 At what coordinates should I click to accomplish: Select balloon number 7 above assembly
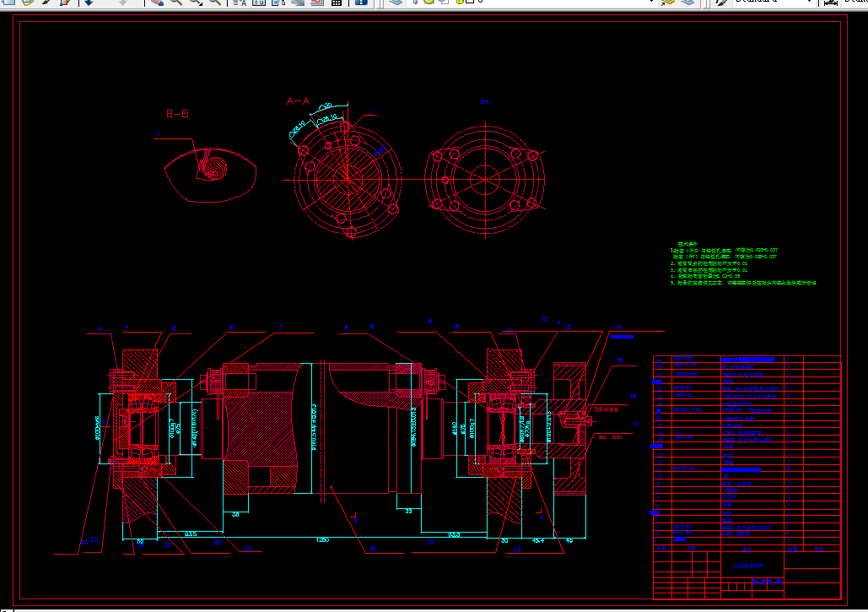pos(281,328)
